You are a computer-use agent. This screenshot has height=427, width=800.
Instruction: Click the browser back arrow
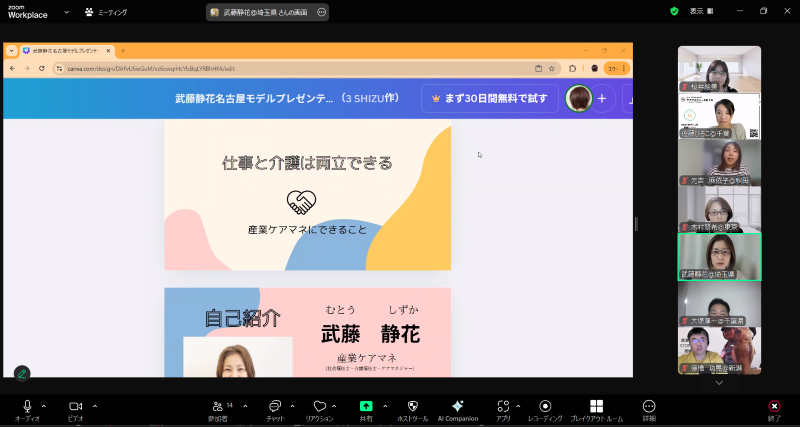(13, 68)
